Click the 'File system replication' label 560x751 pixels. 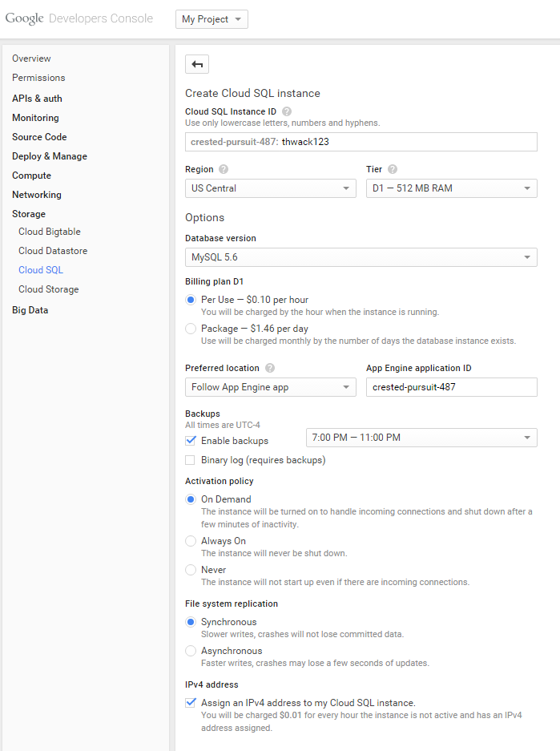232,604
